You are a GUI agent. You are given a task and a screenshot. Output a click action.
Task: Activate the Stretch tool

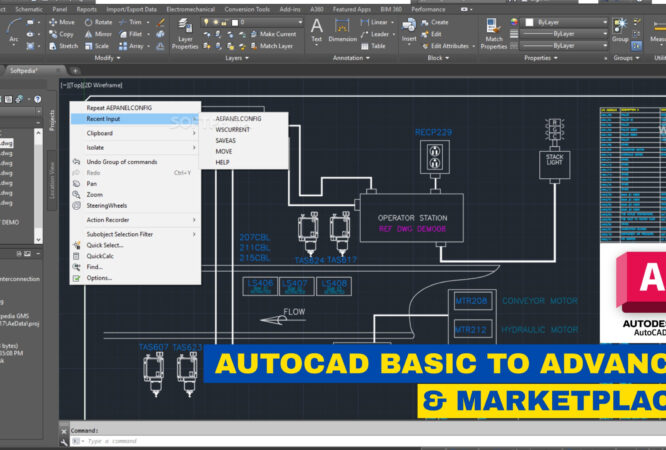64,46
